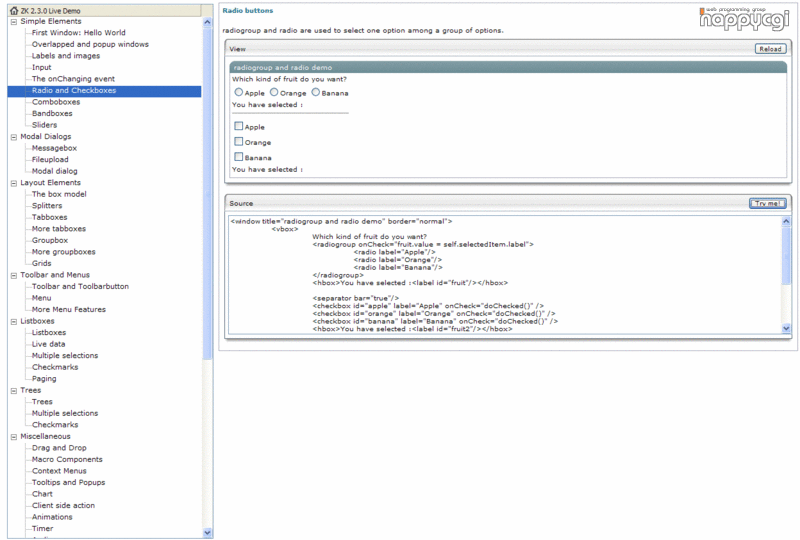Image resolution: width=800 pixels, height=540 pixels.
Task: Select the Apple radio button
Action: pyautogui.click(x=238, y=92)
